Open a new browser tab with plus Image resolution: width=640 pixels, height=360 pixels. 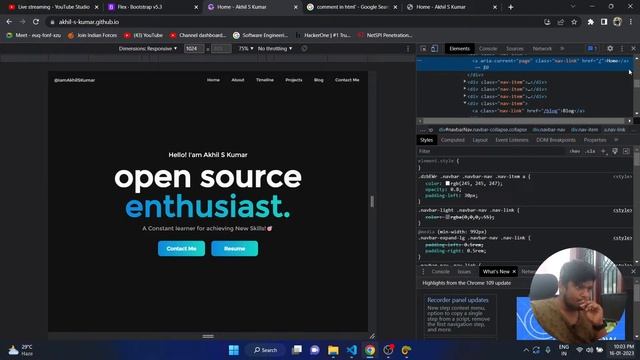click(x=511, y=7)
